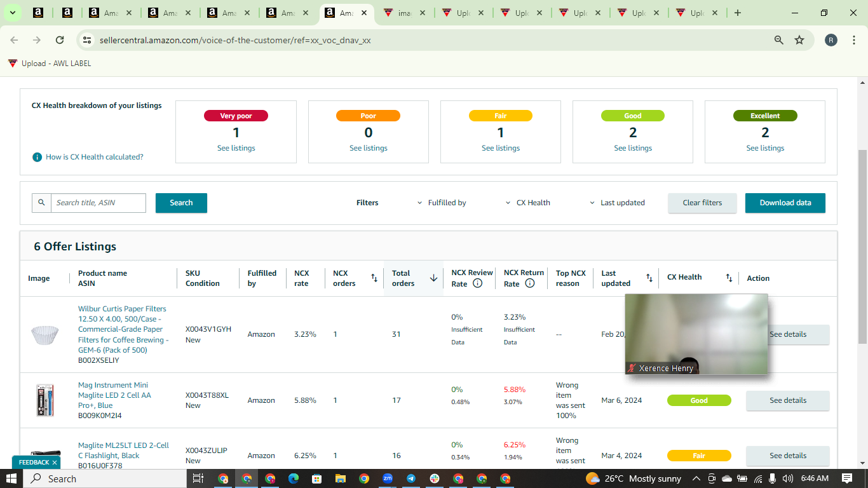Open Maglite ML25LT LED 2-Cell product link

(123, 451)
